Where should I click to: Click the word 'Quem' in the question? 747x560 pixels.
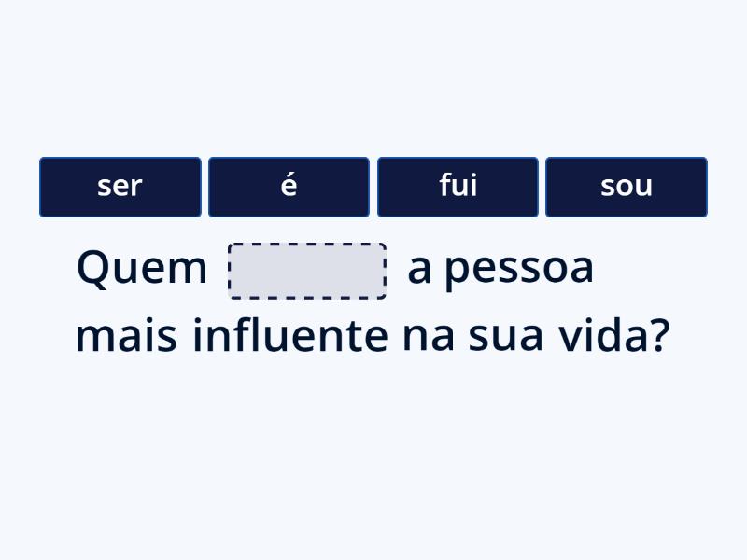[140, 266]
